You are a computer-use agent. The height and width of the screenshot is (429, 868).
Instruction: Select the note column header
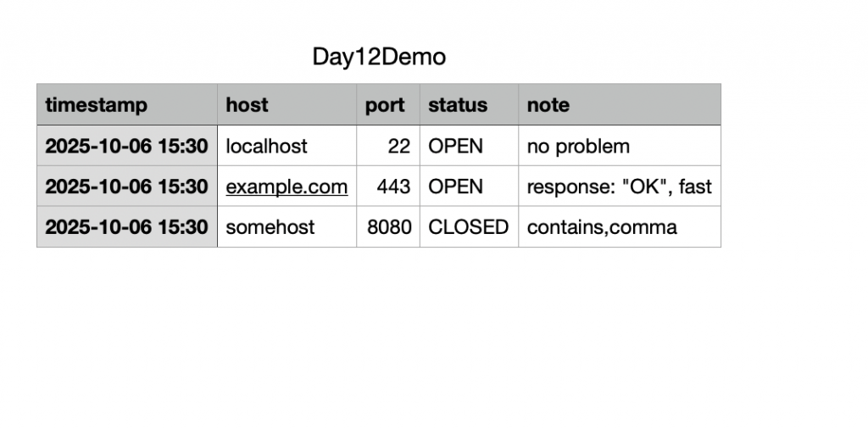pyautogui.click(x=620, y=104)
